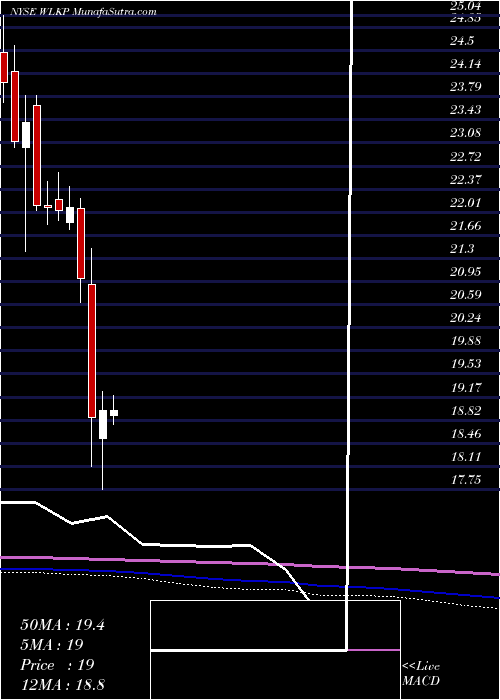This screenshot has height=700, width=500.
Task: Select the 17.75 price axis label
Action: pyautogui.click(x=466, y=479)
